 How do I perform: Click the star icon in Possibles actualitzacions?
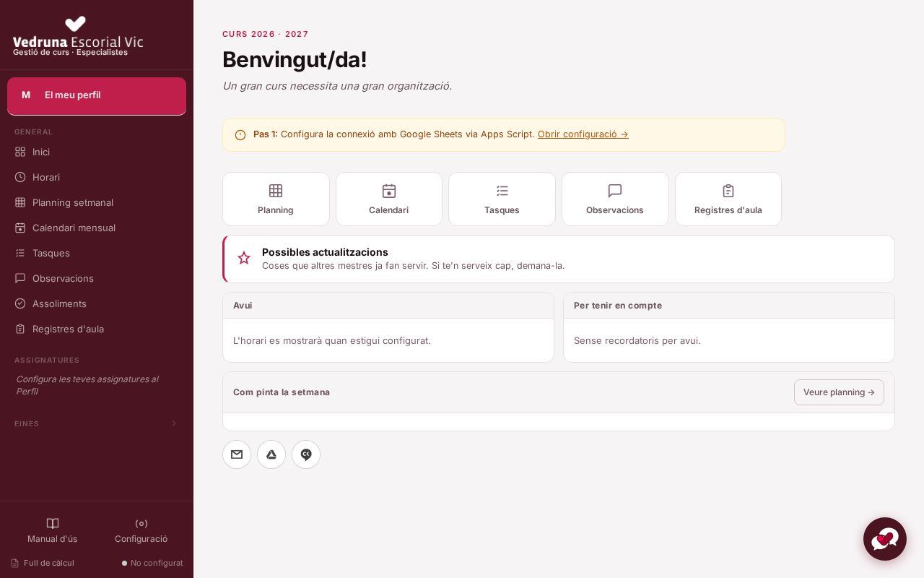[244, 258]
